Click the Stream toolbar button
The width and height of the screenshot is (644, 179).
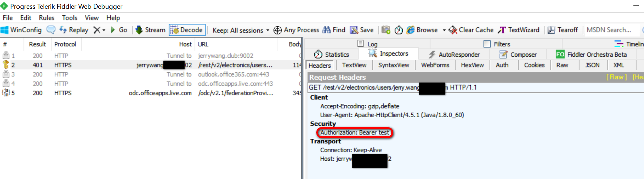click(x=150, y=30)
